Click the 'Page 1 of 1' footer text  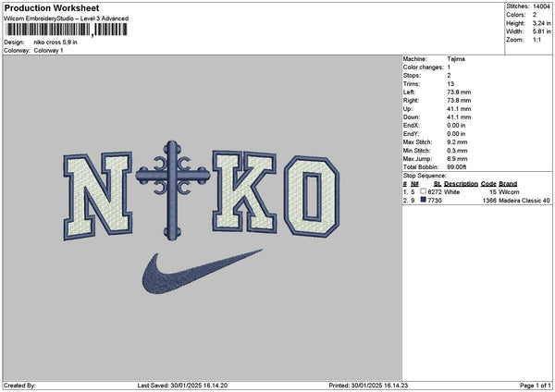(536, 386)
